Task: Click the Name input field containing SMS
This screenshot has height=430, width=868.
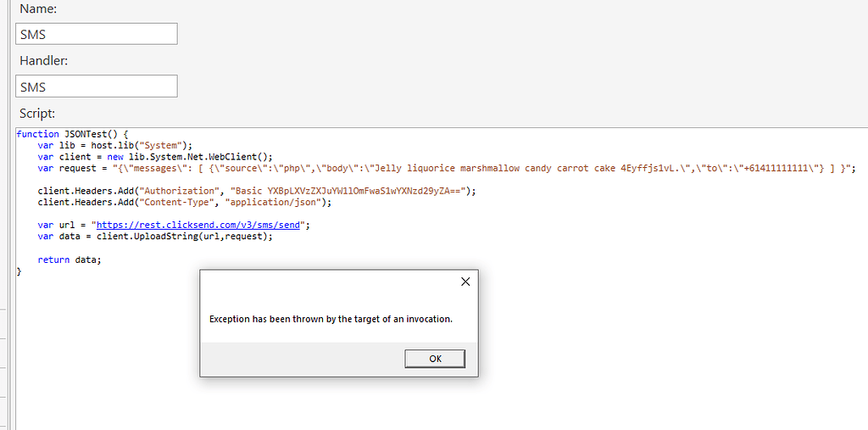Action: (x=97, y=34)
